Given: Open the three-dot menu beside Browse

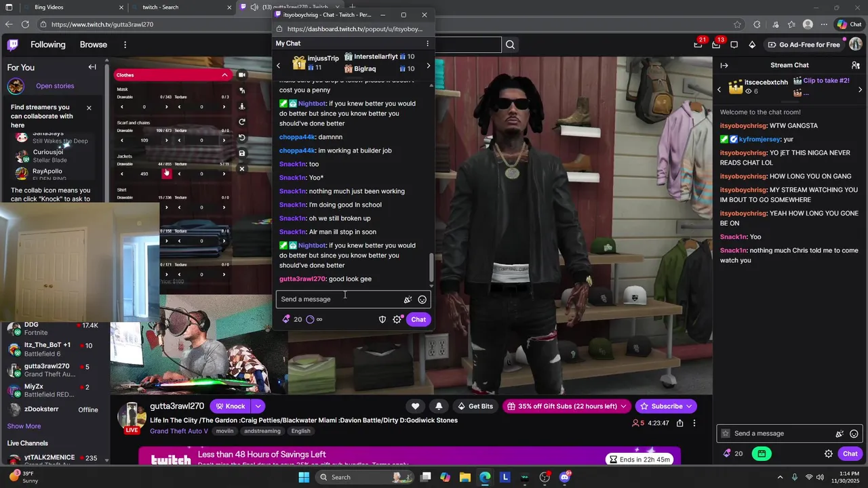Looking at the screenshot, I should (125, 45).
